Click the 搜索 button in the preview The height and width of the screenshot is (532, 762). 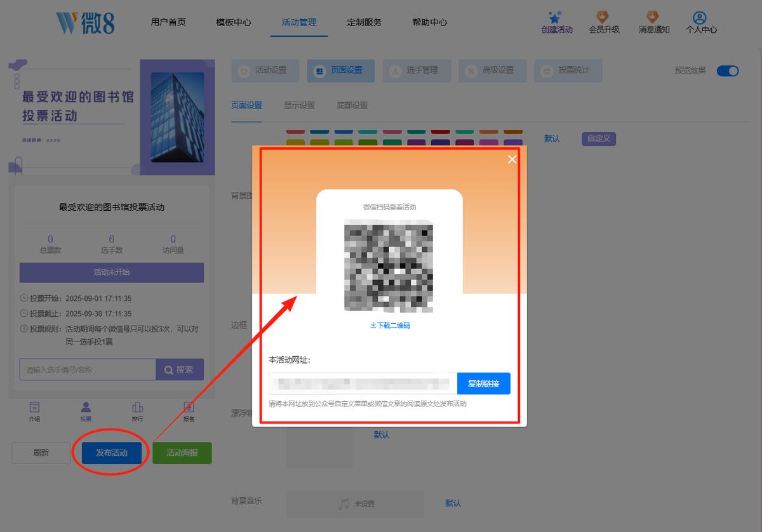click(x=180, y=369)
